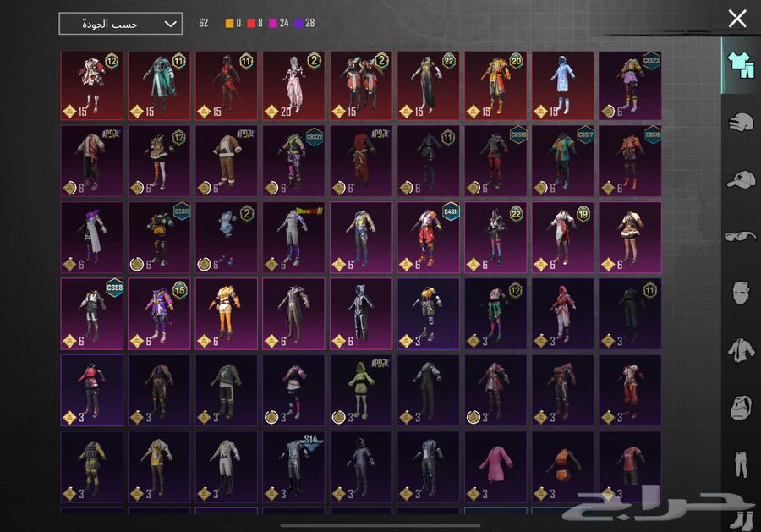Viewport: 761px width, 532px height.
Task: Open the sort by quality dropdown
Action: tap(120, 24)
